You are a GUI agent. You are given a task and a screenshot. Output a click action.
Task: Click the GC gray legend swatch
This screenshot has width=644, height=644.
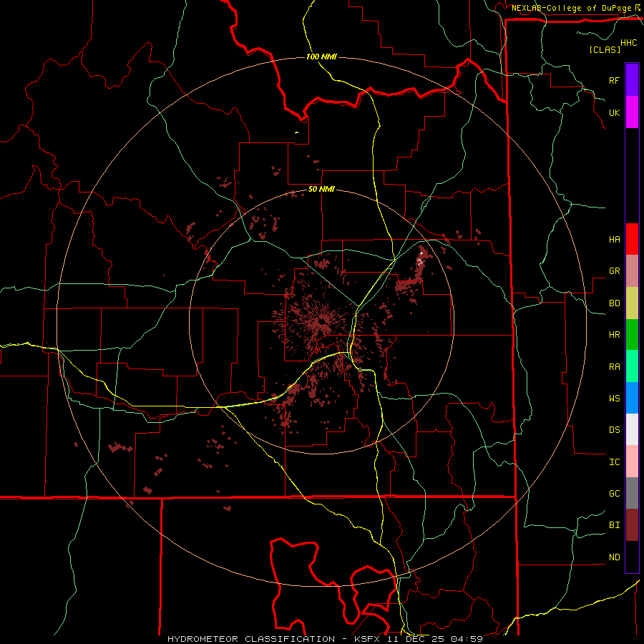632,493
